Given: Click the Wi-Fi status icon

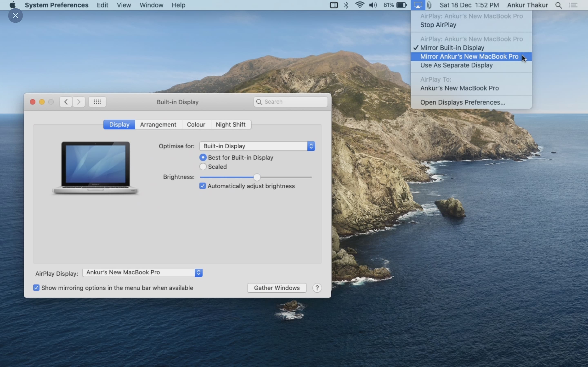Looking at the screenshot, I should click(359, 5).
